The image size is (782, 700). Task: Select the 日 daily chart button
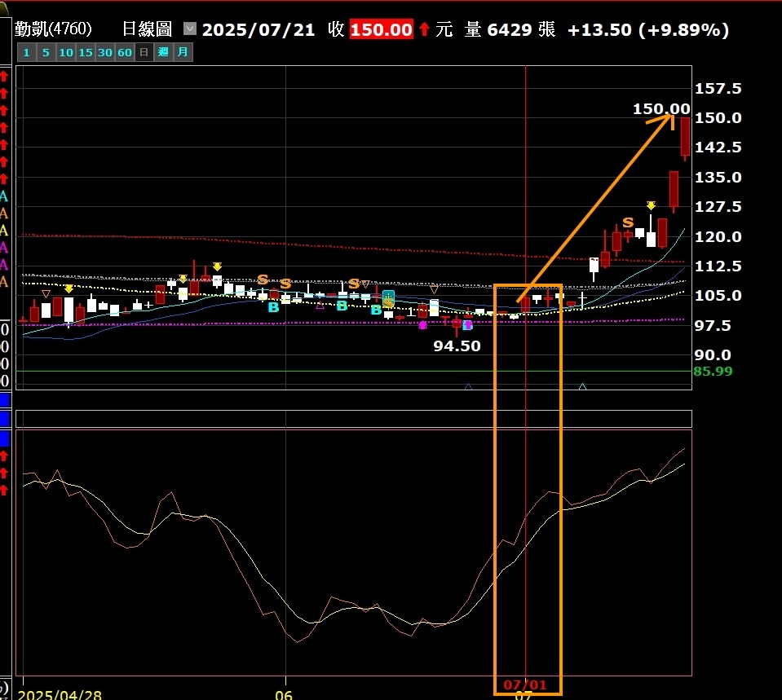(144, 52)
